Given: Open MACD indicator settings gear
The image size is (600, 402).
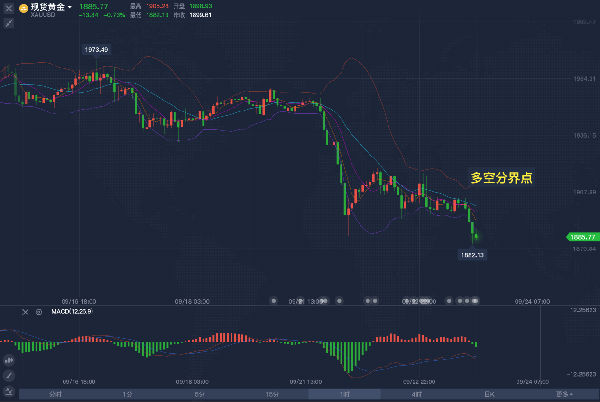Looking at the screenshot, I should 39,313.
